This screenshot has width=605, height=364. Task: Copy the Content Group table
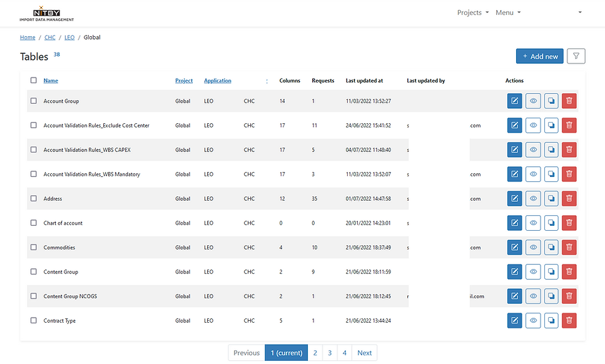pos(551,272)
